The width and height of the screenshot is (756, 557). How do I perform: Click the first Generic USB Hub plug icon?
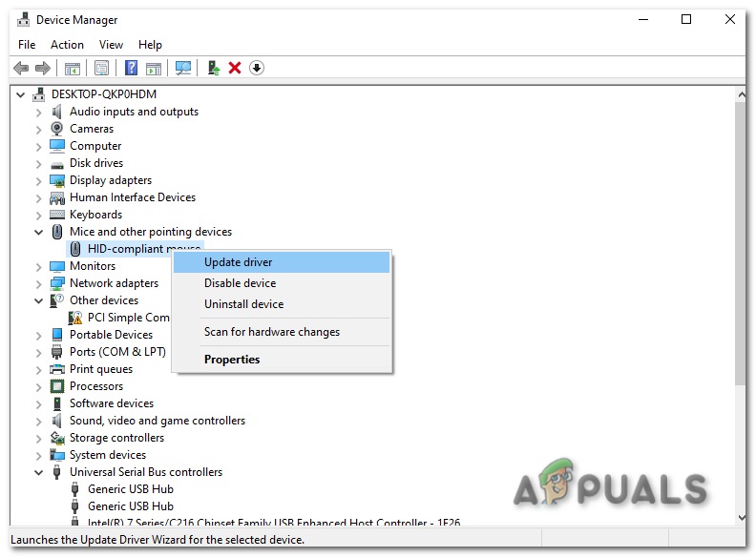coord(74,489)
